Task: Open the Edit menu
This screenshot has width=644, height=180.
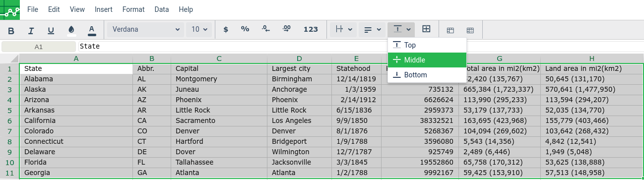Action: [x=54, y=9]
